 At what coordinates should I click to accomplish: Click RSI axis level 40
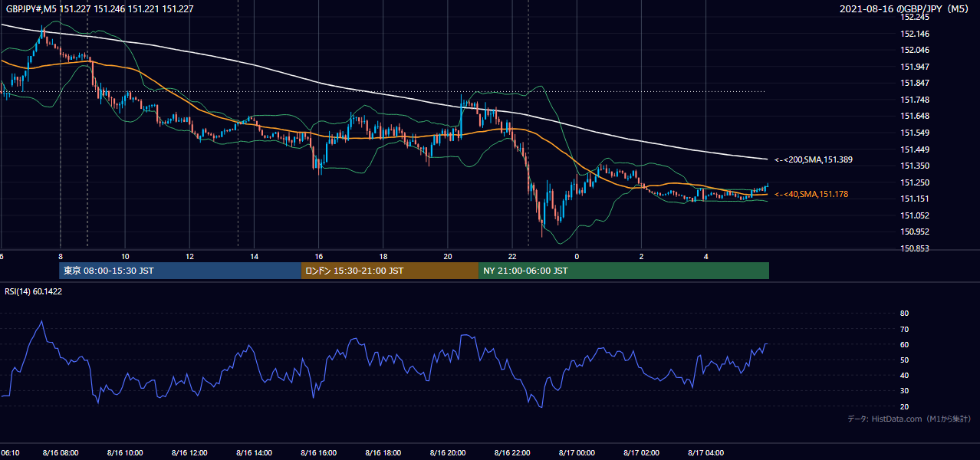[904, 375]
